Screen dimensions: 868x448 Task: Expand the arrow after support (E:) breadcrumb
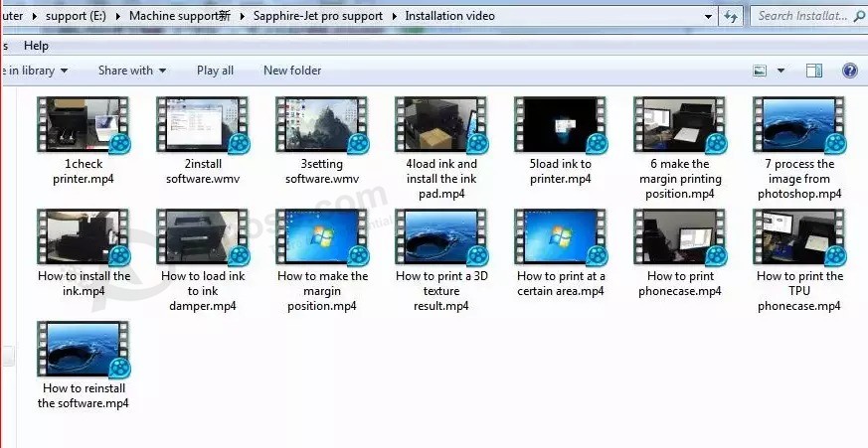[x=118, y=16]
